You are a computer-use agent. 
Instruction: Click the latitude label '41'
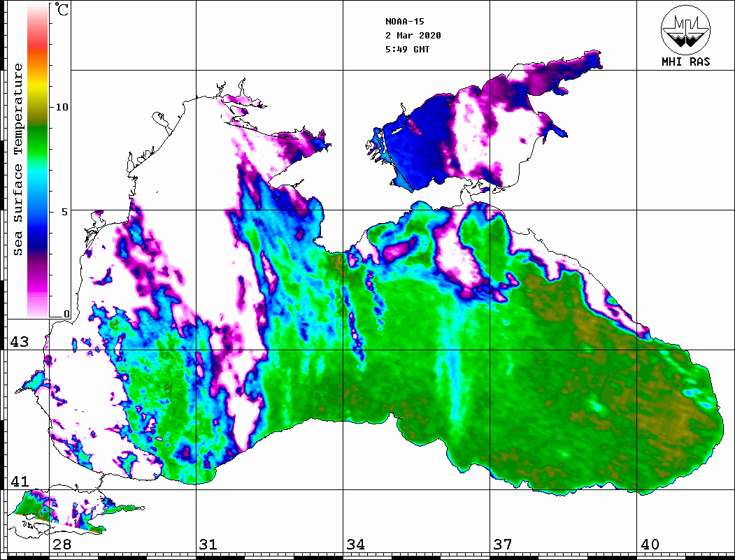[x=20, y=481]
